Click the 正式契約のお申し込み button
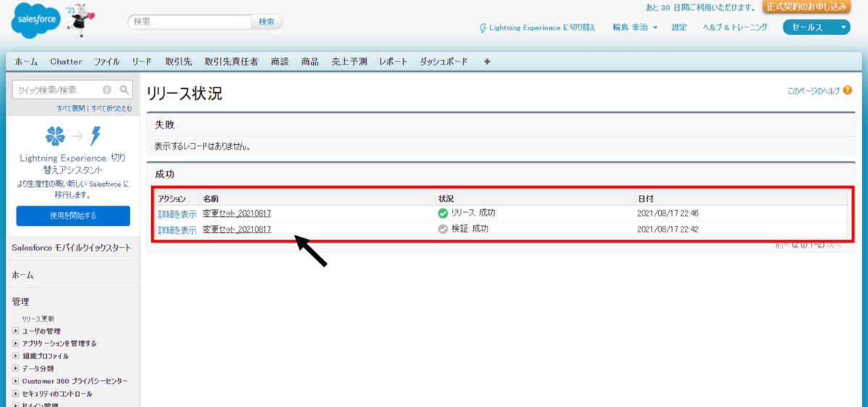This screenshot has height=407, width=868. click(x=807, y=7)
